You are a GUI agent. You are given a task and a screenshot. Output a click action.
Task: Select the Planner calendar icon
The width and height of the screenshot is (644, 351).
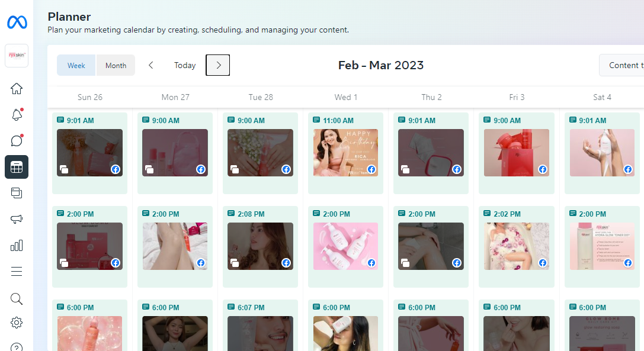[x=17, y=167]
